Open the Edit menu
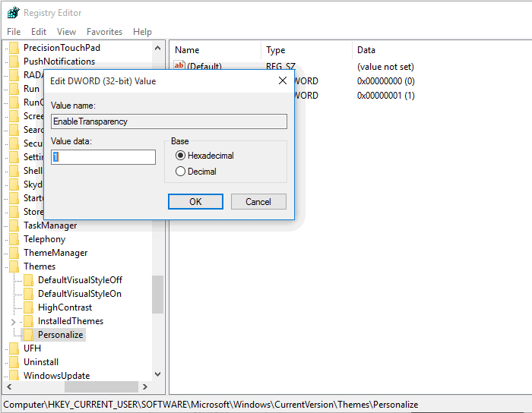The width and height of the screenshot is (532, 413). (39, 32)
